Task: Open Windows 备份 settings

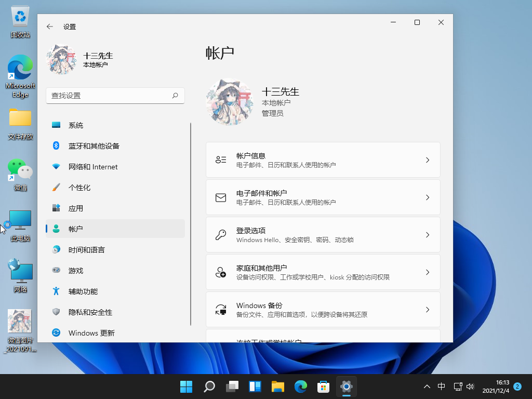Action: 323,309
